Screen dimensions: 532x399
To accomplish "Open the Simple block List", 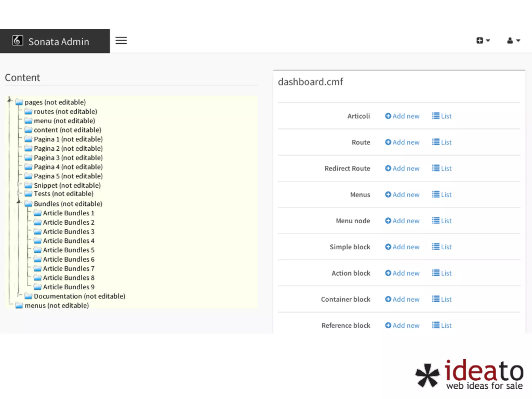I will click(442, 247).
